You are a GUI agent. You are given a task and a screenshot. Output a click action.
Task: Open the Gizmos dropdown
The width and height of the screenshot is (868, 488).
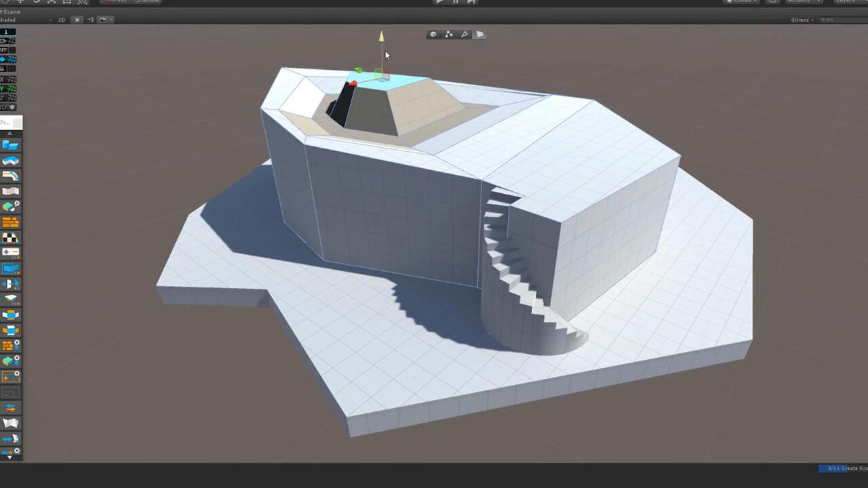[802, 20]
